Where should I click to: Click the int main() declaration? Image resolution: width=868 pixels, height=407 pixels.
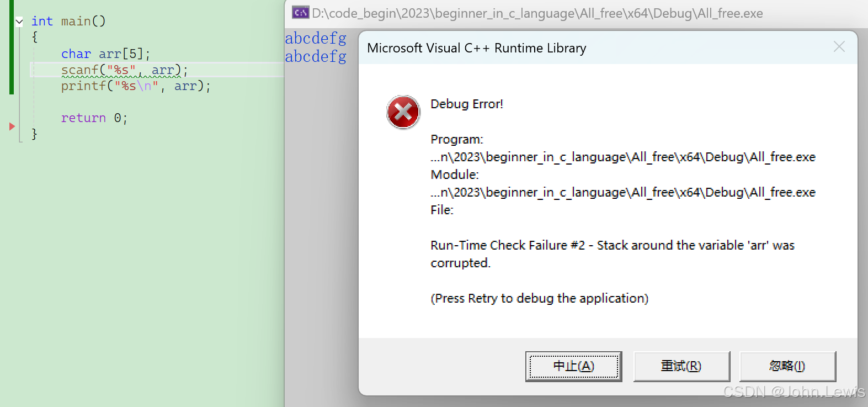click(x=68, y=22)
